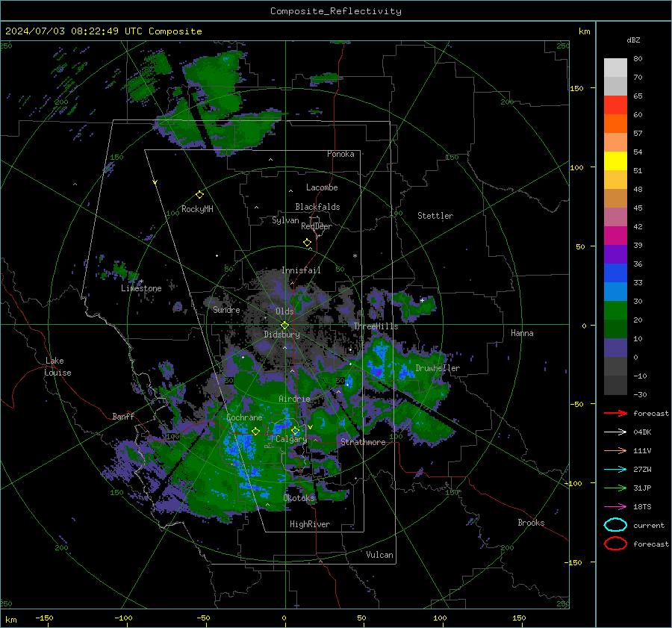The height and width of the screenshot is (628, 672).
Task: Click the Lake Louise label
Action: (57, 367)
